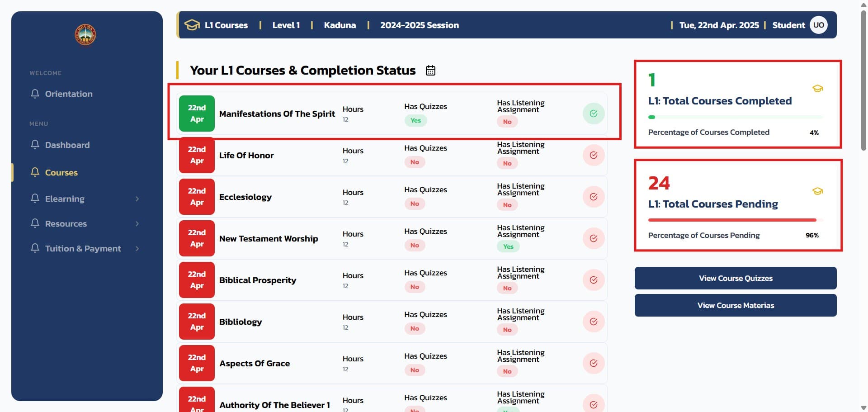Click the graduation cap icon in the header

192,25
